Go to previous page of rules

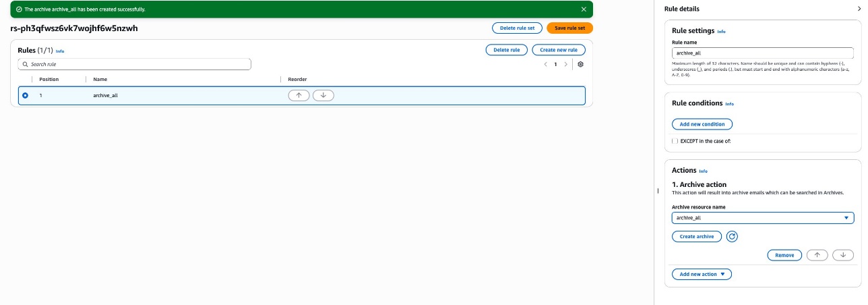545,64
